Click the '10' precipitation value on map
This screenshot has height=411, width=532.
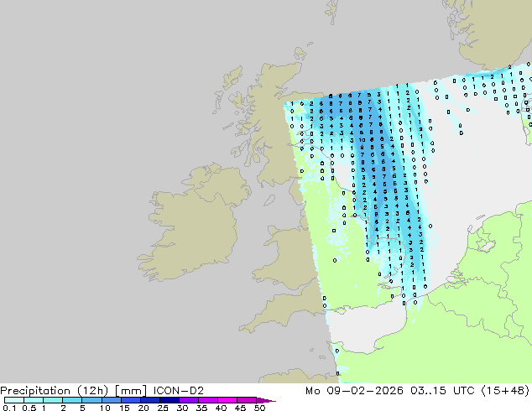[362, 140]
